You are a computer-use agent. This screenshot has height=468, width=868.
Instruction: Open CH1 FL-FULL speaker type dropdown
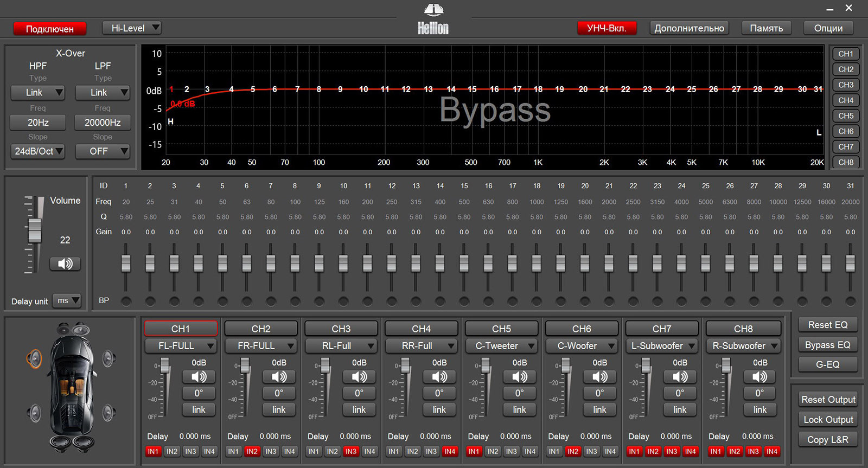point(181,346)
